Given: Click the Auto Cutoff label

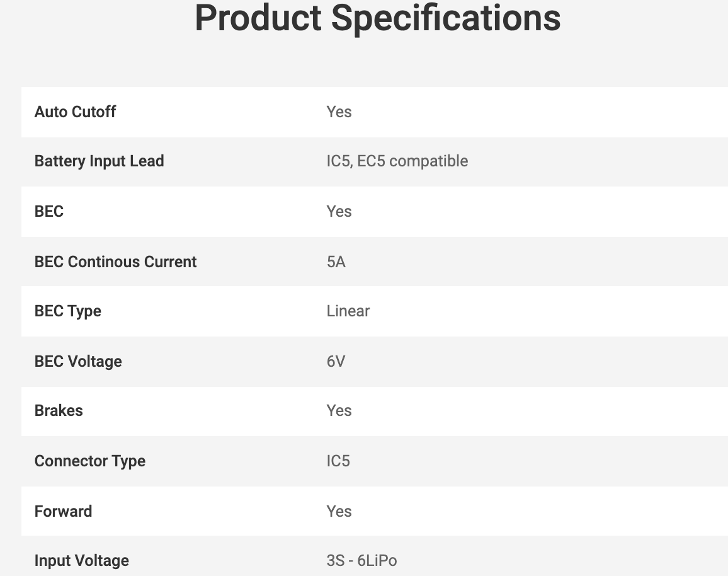Looking at the screenshot, I should (x=75, y=112).
